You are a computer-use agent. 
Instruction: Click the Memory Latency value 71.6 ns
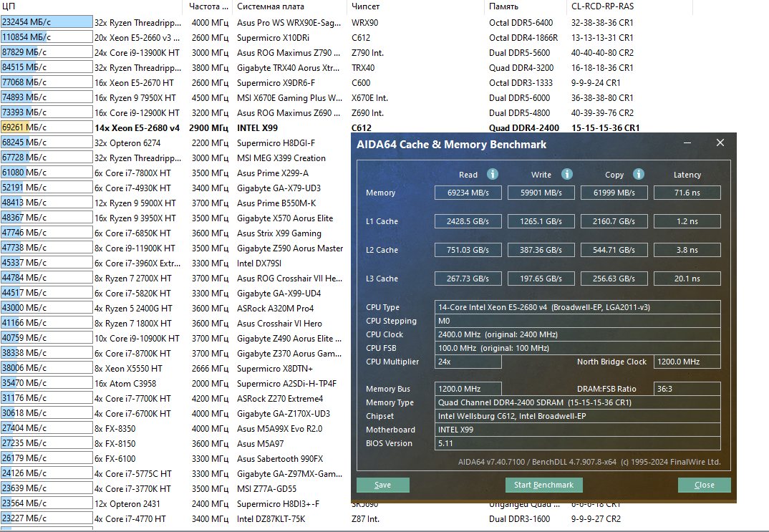click(x=687, y=193)
